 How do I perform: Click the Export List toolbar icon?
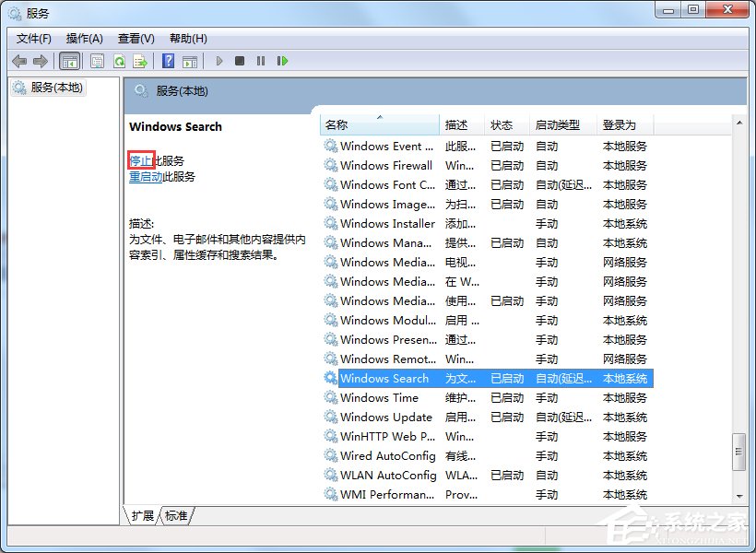pyautogui.click(x=141, y=61)
